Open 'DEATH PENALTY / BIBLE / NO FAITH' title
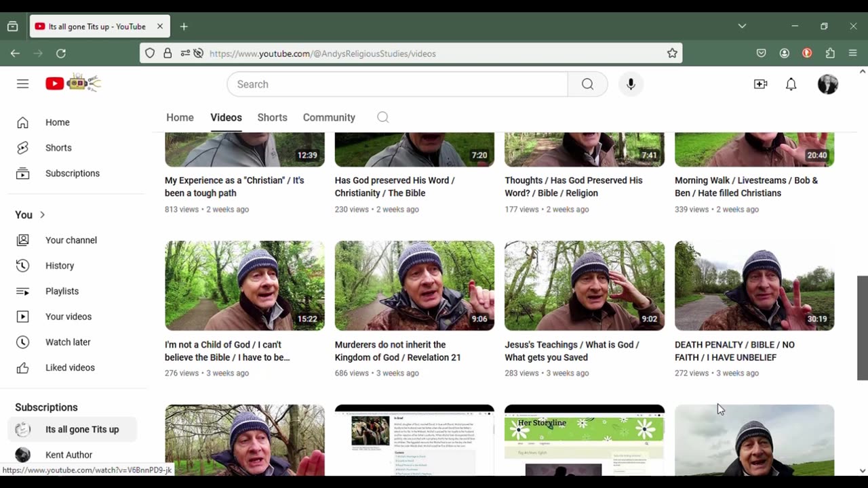Image resolution: width=868 pixels, height=488 pixels. pos(734,351)
